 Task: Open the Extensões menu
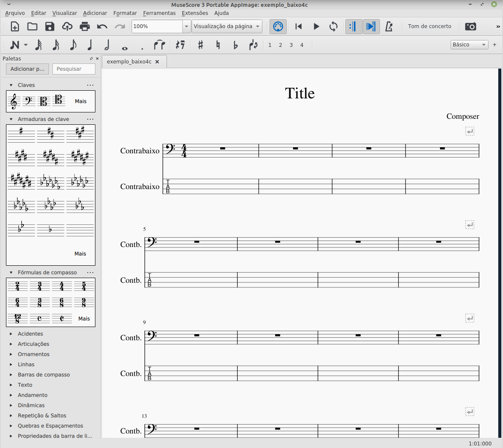click(x=195, y=13)
